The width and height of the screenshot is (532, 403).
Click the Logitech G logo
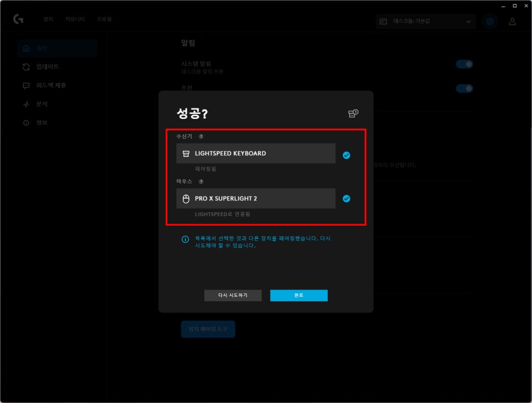point(18,19)
